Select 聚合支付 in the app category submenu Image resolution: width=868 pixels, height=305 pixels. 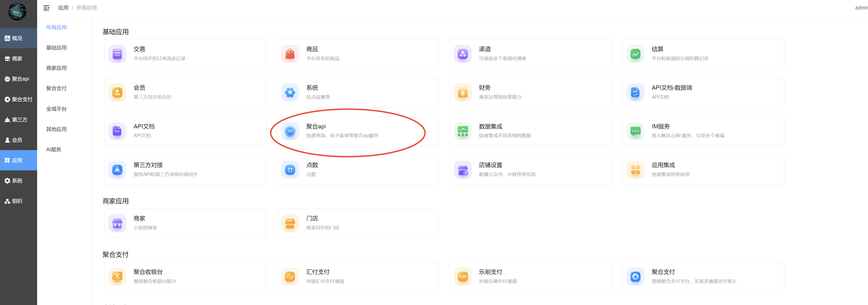click(56, 88)
